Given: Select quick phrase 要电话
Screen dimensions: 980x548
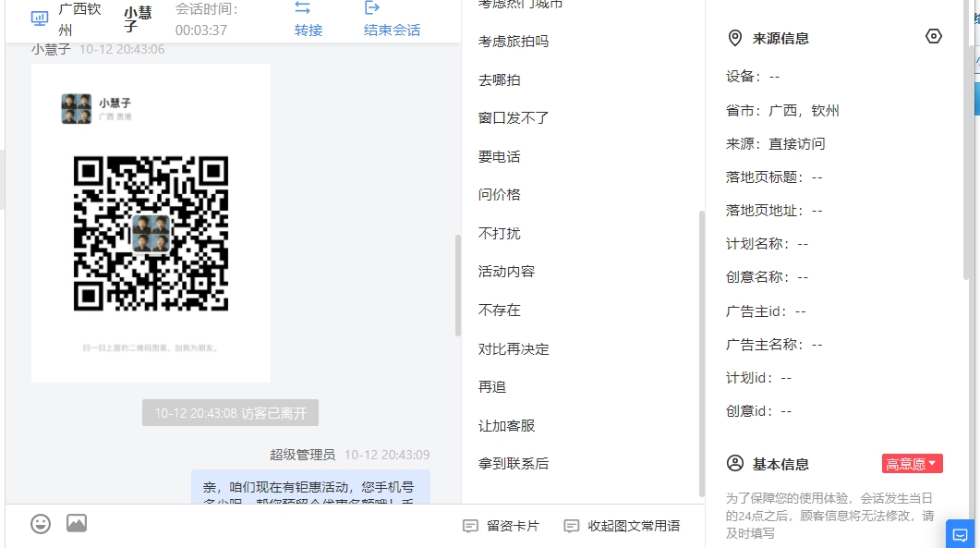Looking at the screenshot, I should click(x=499, y=156).
